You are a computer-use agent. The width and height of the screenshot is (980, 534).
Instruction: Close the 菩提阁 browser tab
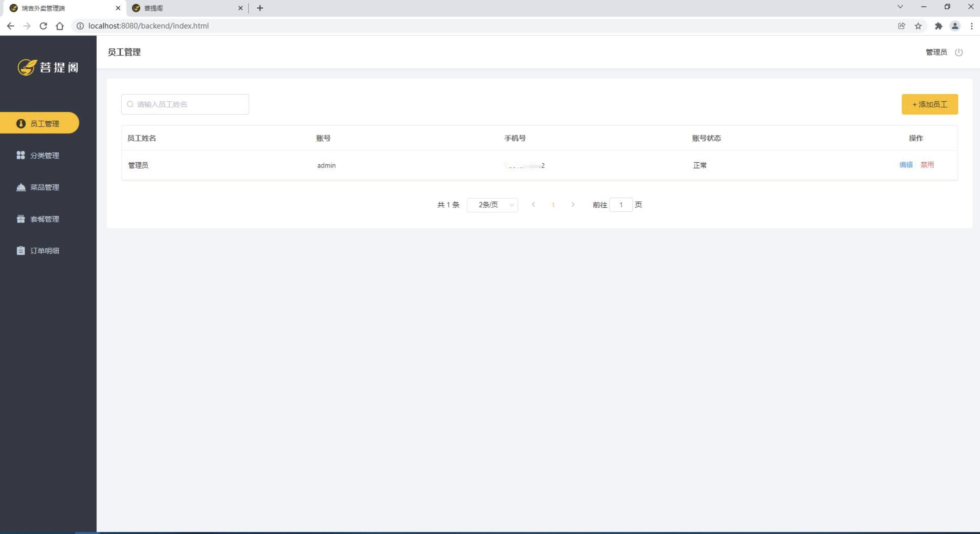240,8
